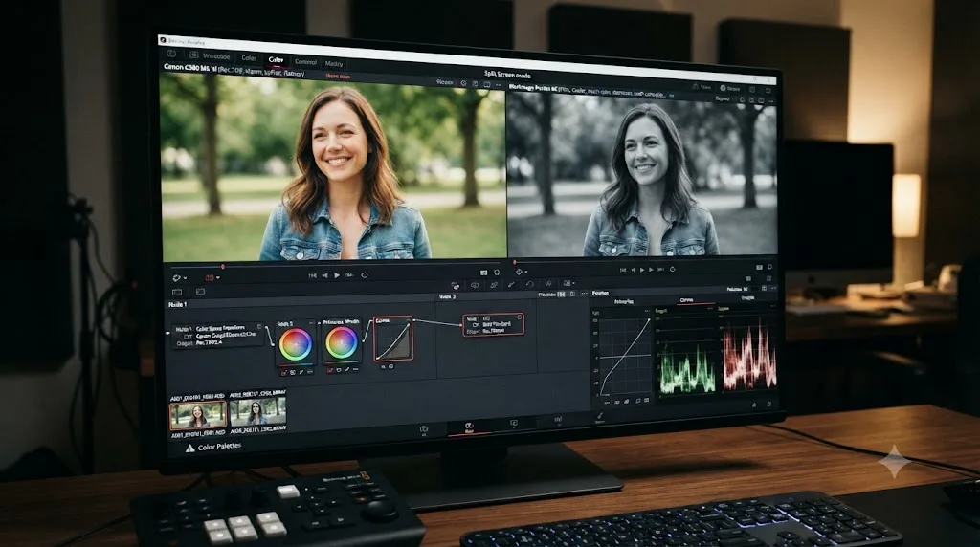Click the media page icon in bottom bar
980x547 pixels.
tap(424, 429)
